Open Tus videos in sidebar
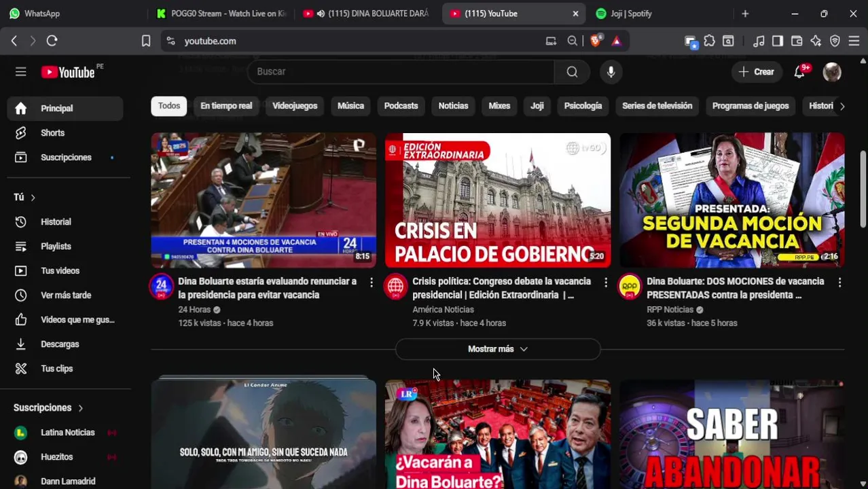This screenshot has height=489, width=868. point(65,271)
